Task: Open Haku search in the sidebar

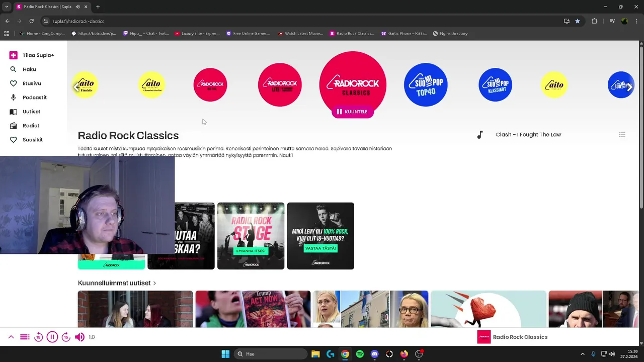Action: point(23,69)
